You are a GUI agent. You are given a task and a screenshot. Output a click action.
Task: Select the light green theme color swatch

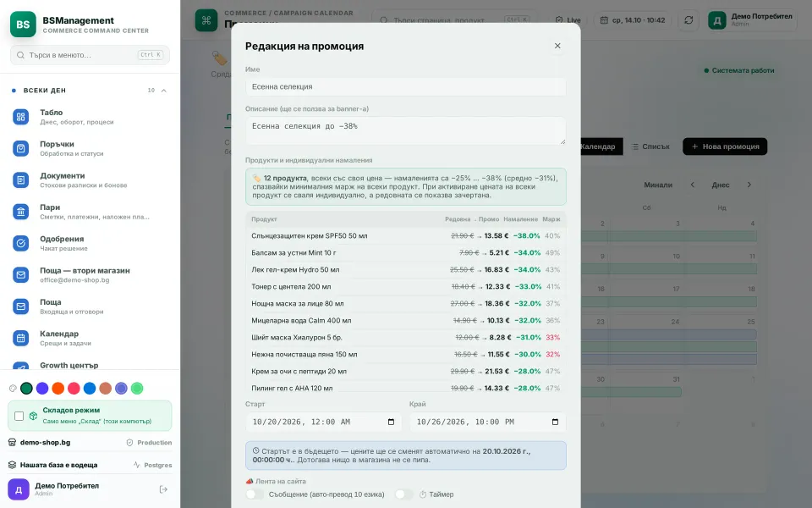tap(137, 389)
